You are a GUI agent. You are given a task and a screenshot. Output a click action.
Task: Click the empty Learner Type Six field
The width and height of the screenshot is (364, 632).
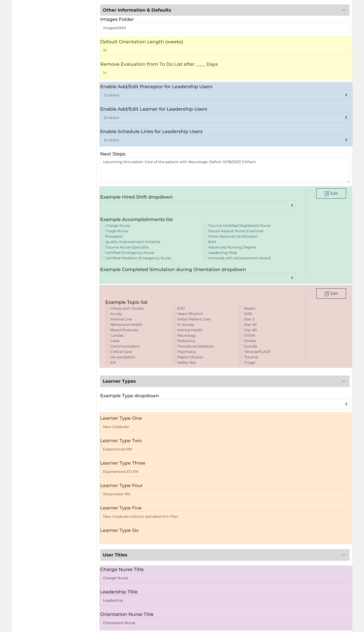225,539
